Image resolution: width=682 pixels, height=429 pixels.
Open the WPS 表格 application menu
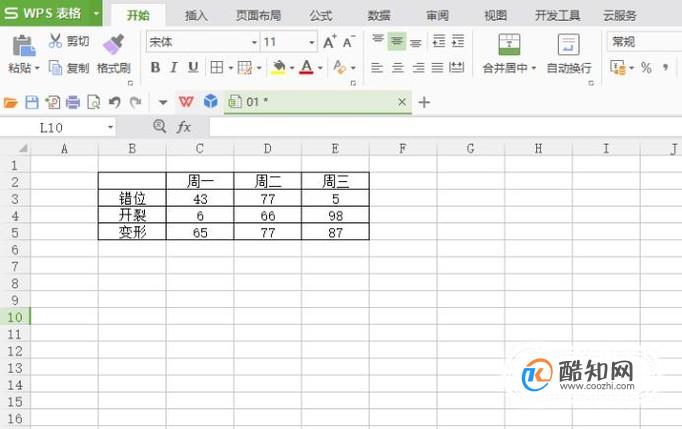[51, 13]
